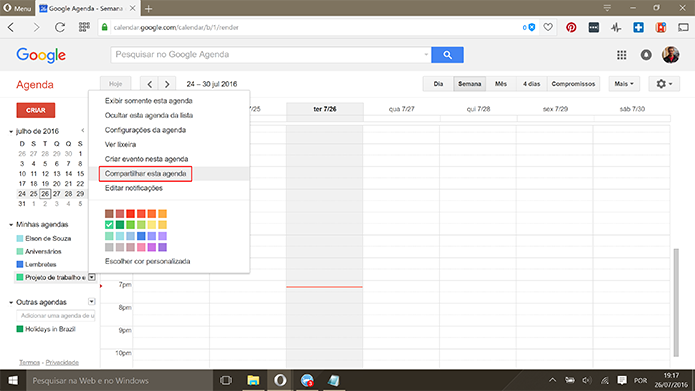Toggle the Elson de Souza calendar checkbox
Viewport: 695px width, 391px height.
pyautogui.click(x=20, y=239)
